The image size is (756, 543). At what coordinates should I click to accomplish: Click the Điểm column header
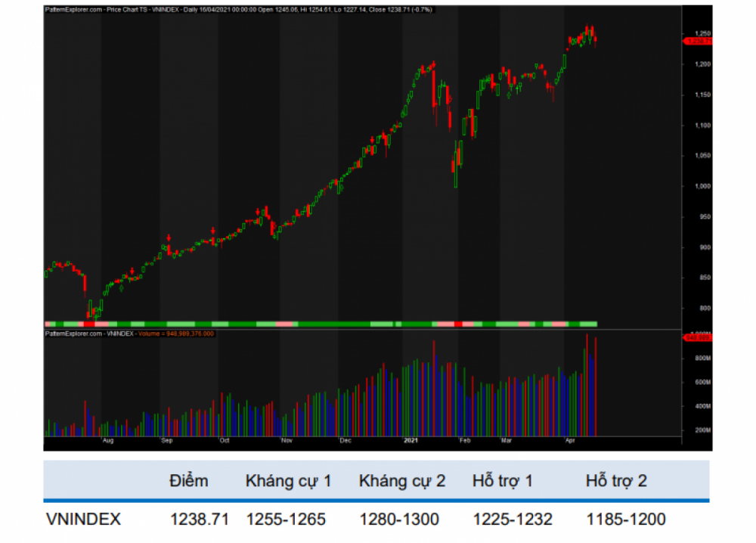click(x=189, y=480)
